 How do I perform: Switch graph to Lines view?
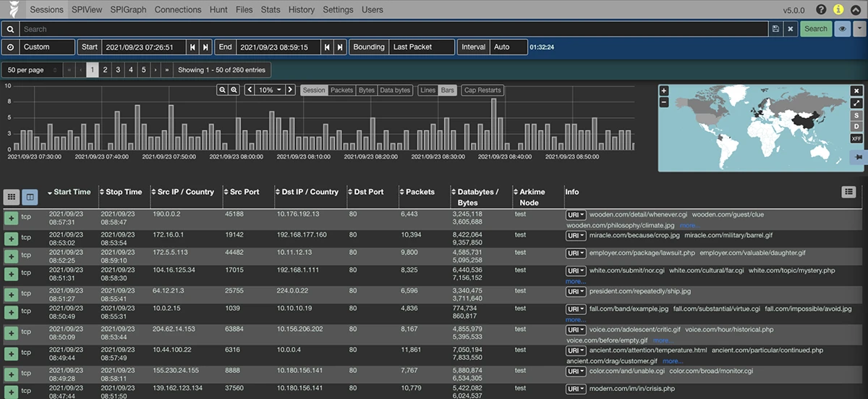[427, 91]
